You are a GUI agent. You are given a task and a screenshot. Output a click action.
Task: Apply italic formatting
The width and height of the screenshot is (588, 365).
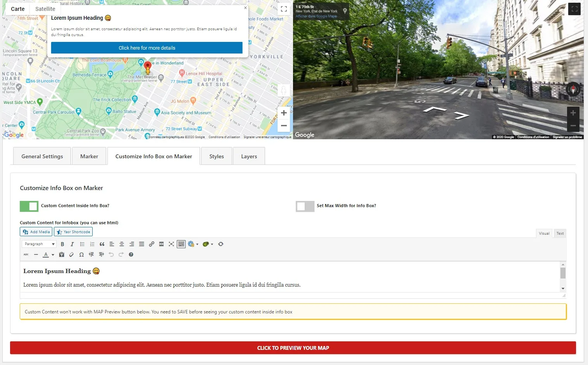[72, 244]
